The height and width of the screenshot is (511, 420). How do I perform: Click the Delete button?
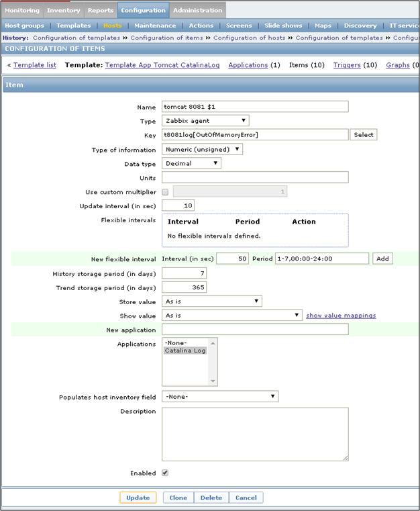tap(211, 498)
